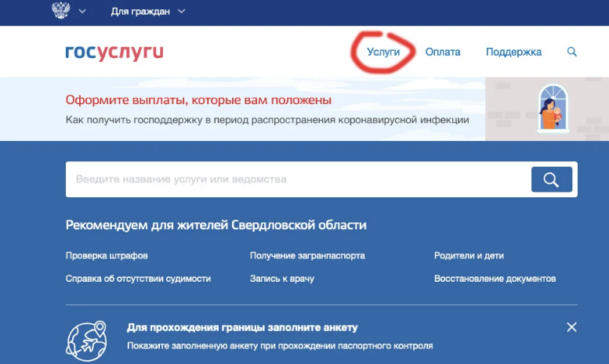
Task: Open Восстановление документов link
Action: click(x=495, y=279)
